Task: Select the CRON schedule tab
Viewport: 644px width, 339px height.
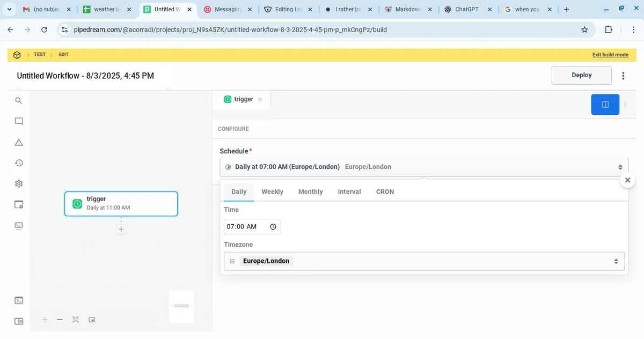Action: click(385, 192)
